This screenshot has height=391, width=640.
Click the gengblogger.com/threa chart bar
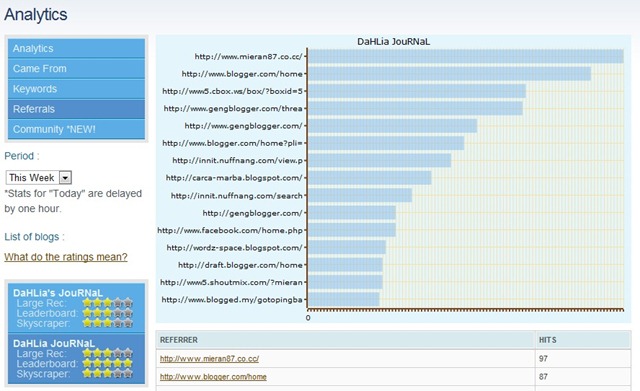point(415,109)
